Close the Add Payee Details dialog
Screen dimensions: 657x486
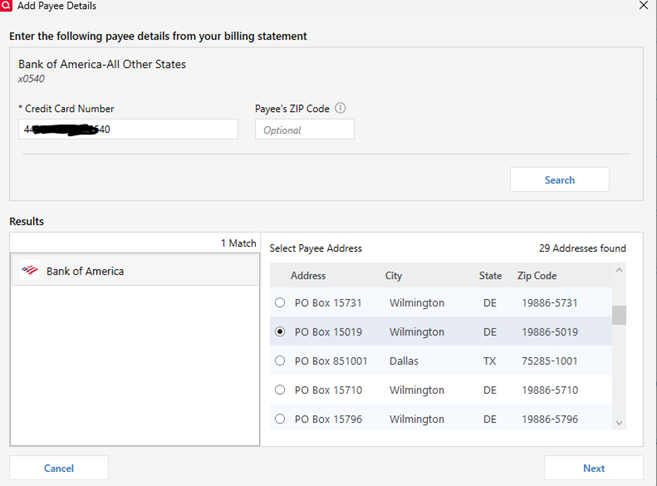coord(644,5)
